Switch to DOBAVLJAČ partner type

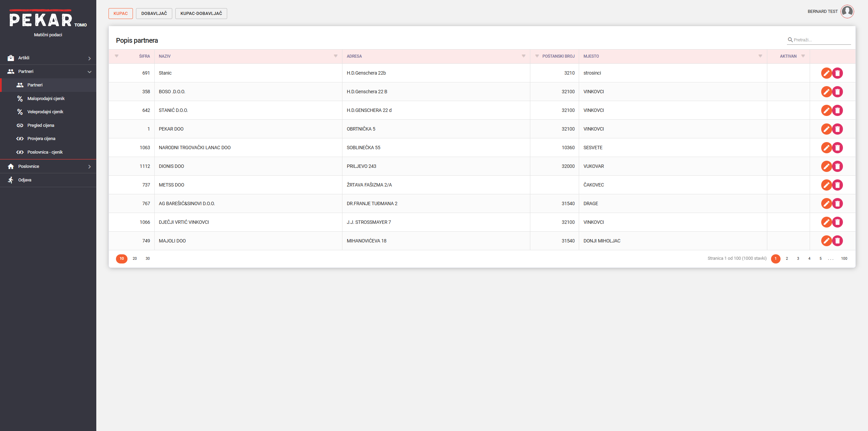tap(154, 14)
